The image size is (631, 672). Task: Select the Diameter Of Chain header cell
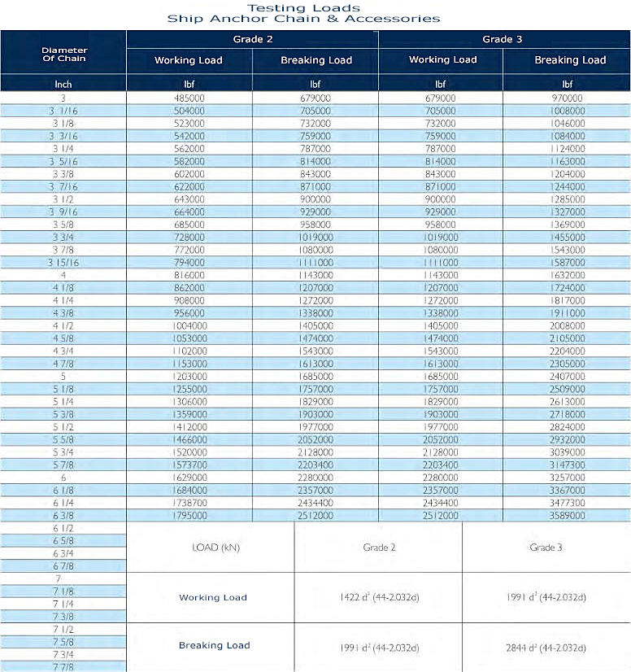[x=63, y=55]
